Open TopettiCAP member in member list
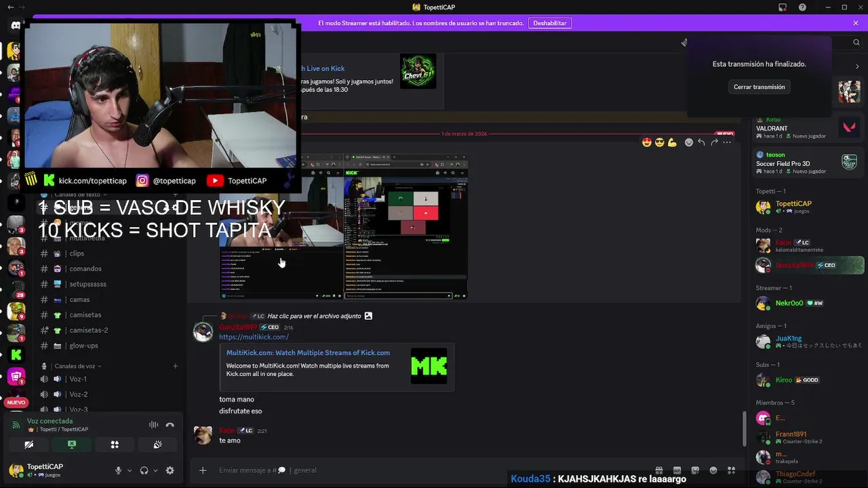The width and height of the screenshot is (868, 488). [x=807, y=207]
